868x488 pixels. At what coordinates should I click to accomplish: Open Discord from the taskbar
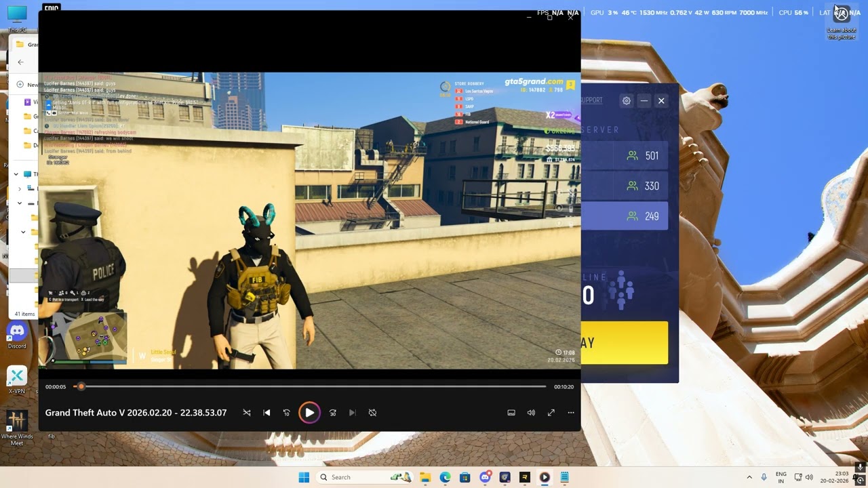tap(485, 477)
